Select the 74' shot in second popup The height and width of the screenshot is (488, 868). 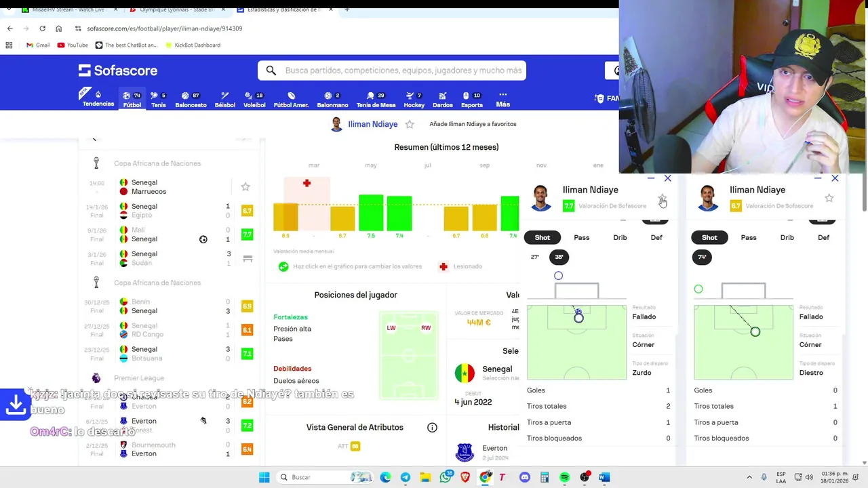click(703, 257)
